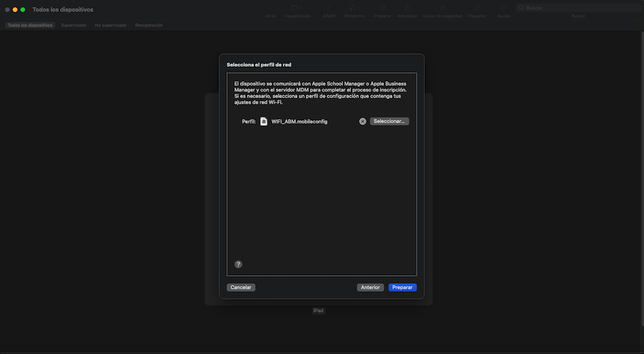Open Ayuda from the toolbar
Viewport: 644px width, 354px height.
coord(503,8)
